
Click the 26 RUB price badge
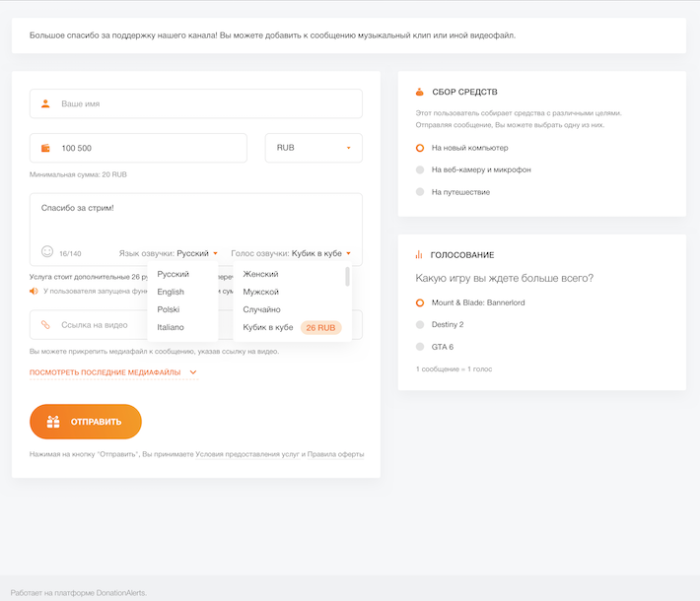(320, 327)
